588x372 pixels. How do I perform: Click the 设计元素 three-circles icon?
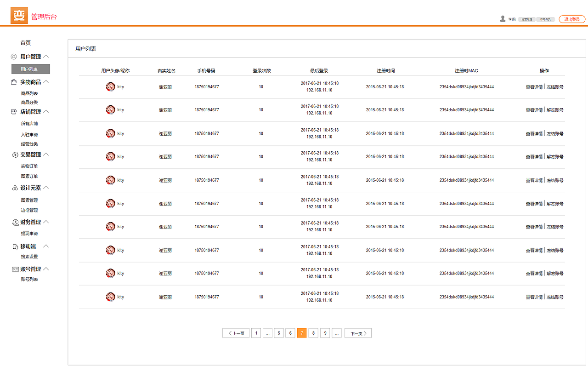click(15, 188)
